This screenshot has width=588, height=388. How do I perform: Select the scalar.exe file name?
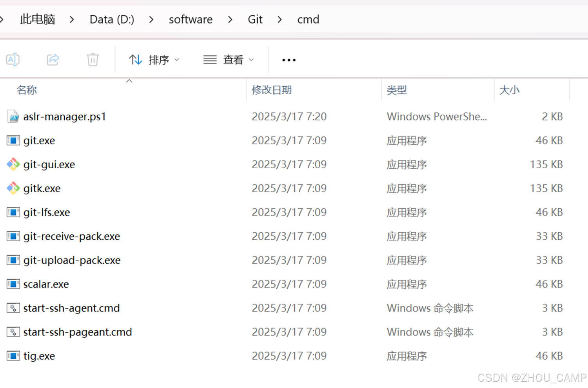coord(46,284)
